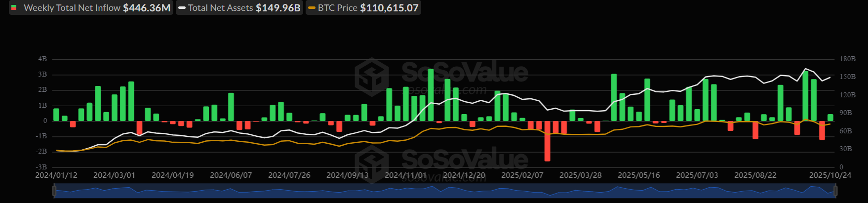Click the 180B right axis label
This screenshot has height=203, width=868.
[847, 59]
